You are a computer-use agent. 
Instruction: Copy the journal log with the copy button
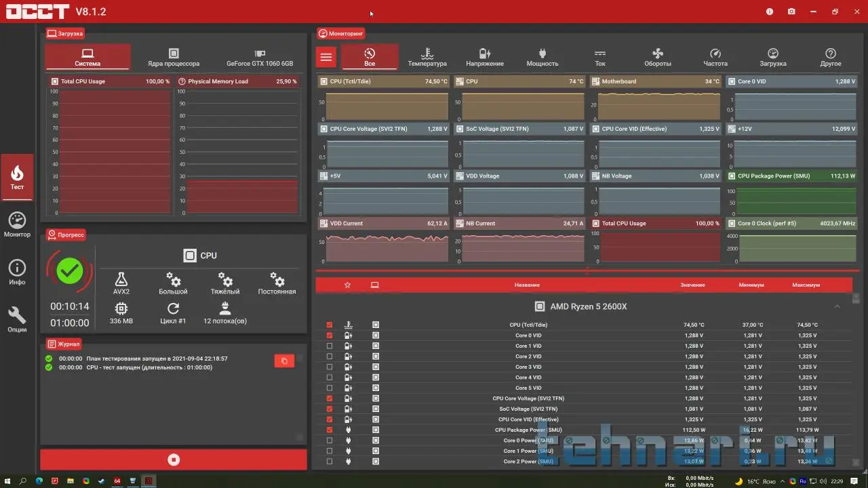(284, 361)
